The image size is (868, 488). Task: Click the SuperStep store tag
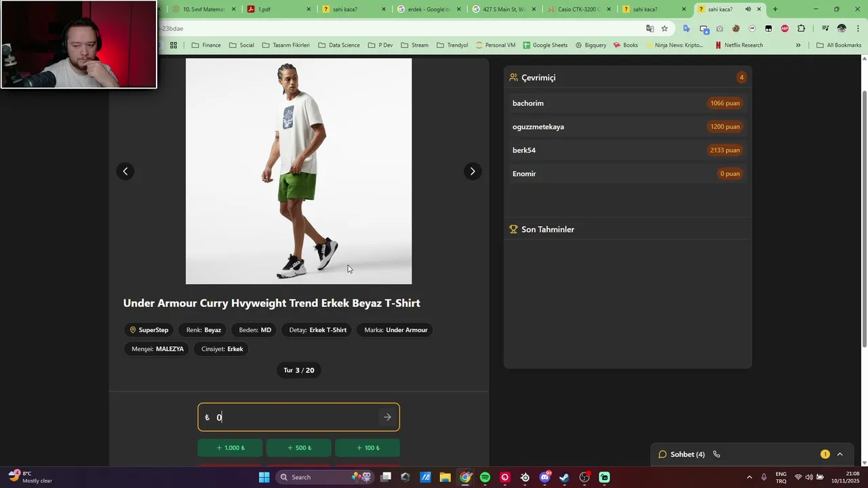pyautogui.click(x=149, y=330)
